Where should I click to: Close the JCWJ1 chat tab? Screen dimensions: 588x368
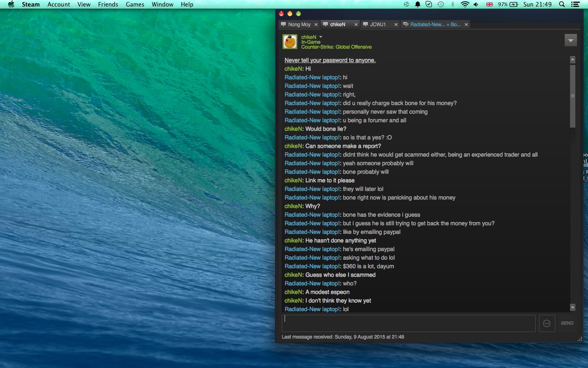point(396,25)
